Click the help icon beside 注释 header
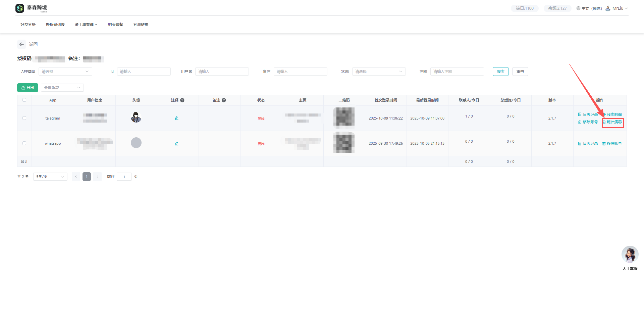 [x=182, y=100]
